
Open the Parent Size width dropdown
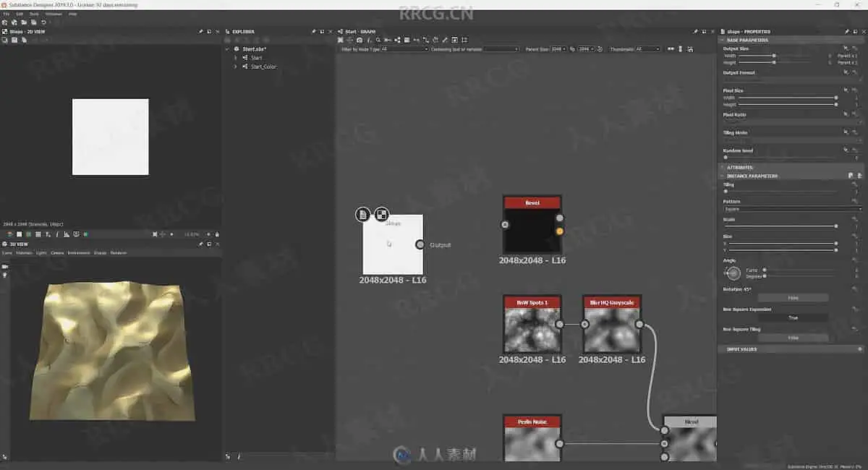pos(558,49)
